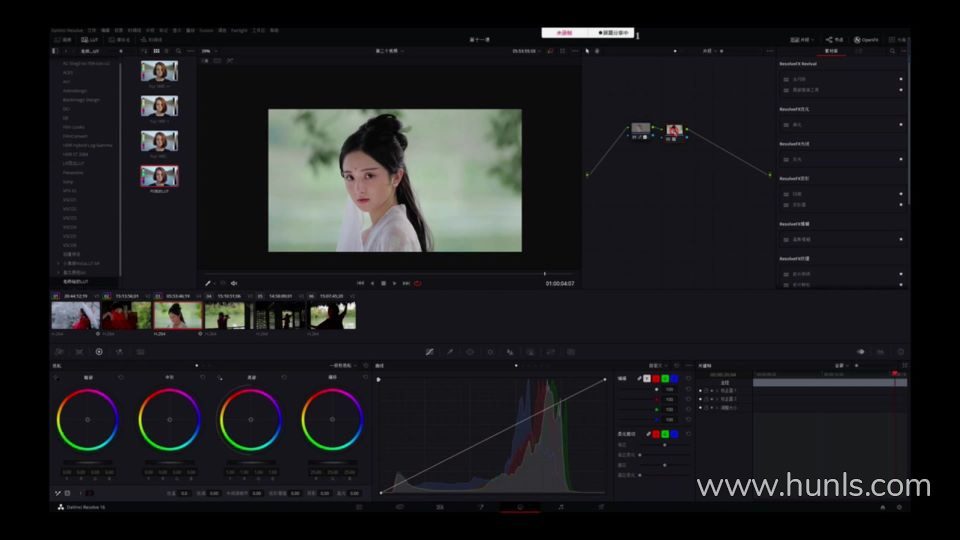Select the LUT tab in toolbar
Image resolution: width=960 pixels, height=540 pixels.
pos(90,40)
